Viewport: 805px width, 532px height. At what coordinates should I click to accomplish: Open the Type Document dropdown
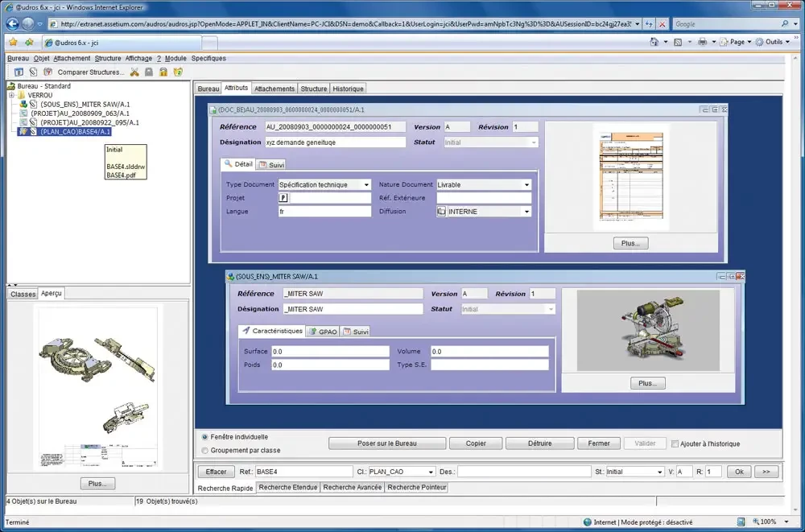coord(366,185)
